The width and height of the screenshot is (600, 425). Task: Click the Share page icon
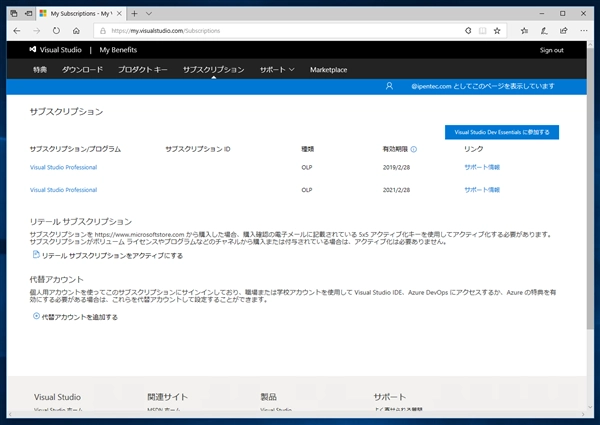tap(564, 31)
